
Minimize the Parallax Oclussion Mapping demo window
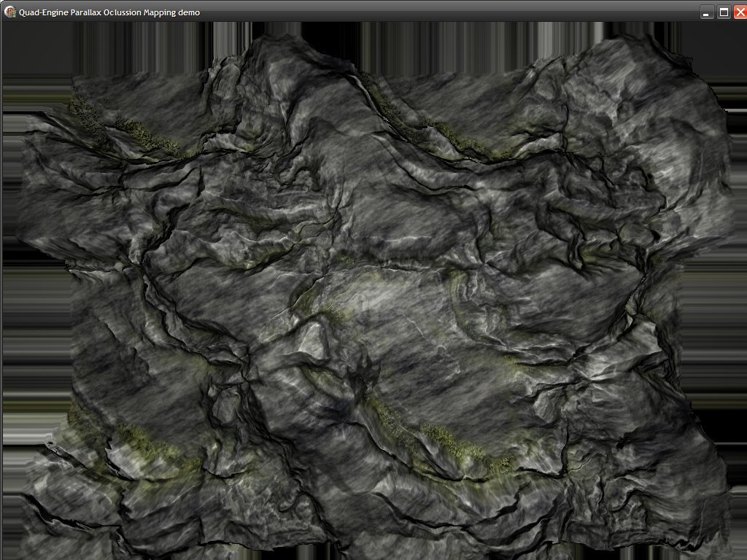click(706, 12)
